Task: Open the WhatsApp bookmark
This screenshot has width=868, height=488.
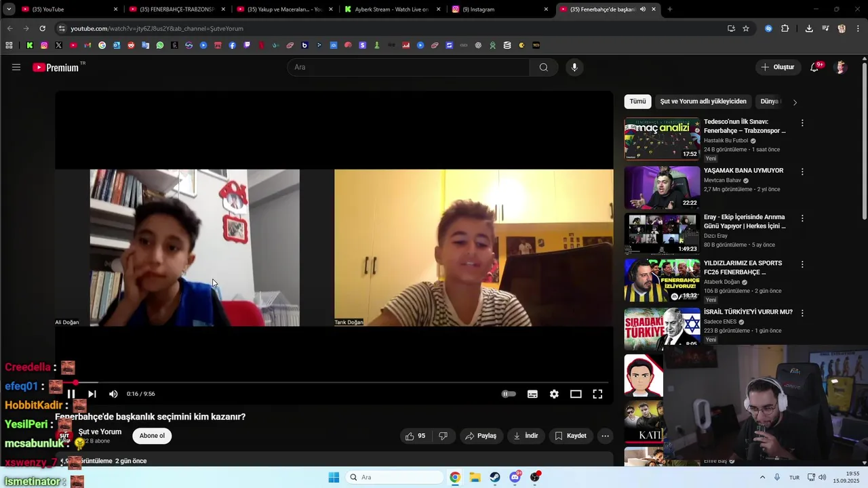Action: coord(160,45)
